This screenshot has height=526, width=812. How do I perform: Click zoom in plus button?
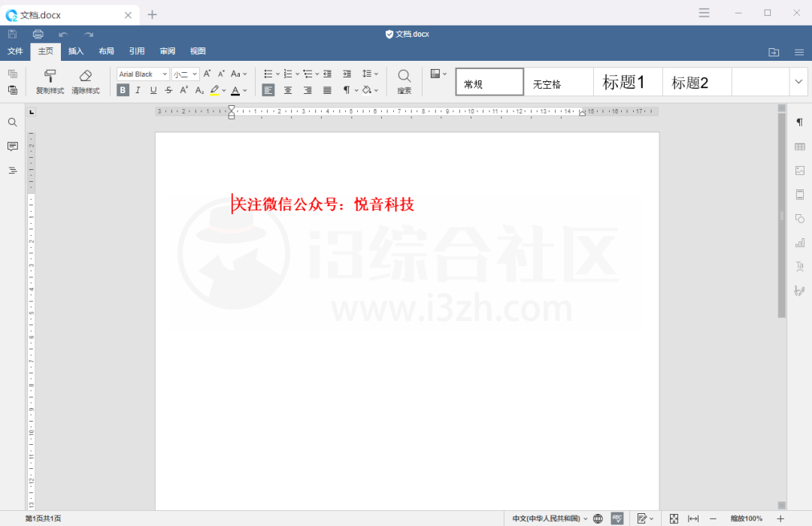[780, 518]
